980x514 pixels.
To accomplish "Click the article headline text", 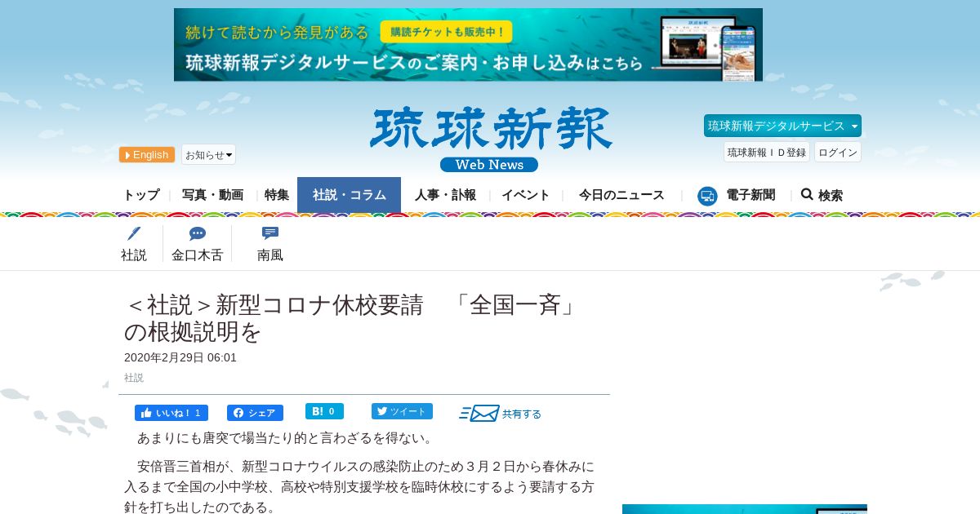I will (x=351, y=318).
